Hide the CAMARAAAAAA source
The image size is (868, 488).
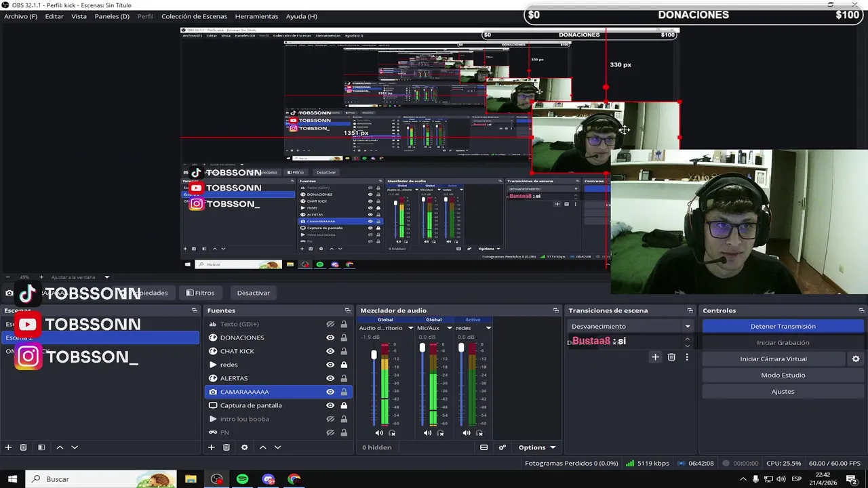click(x=330, y=392)
